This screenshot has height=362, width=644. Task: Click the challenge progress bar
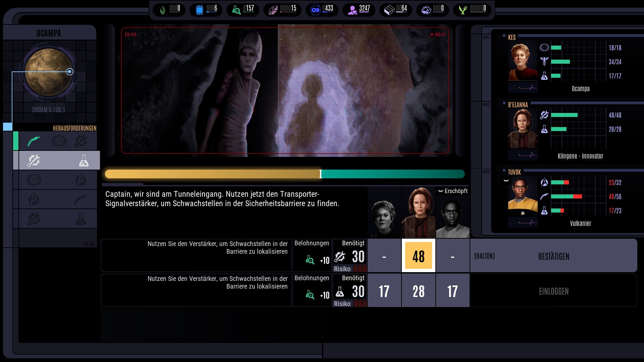285,174
